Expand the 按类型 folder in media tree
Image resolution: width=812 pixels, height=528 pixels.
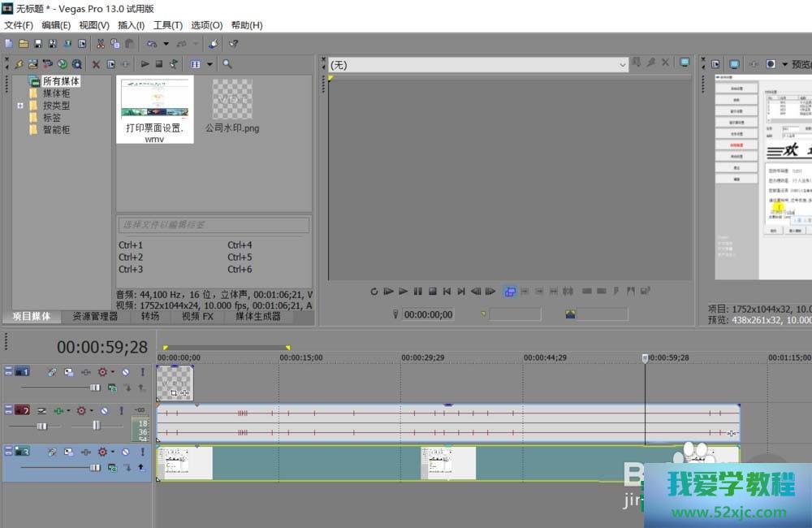(20, 106)
